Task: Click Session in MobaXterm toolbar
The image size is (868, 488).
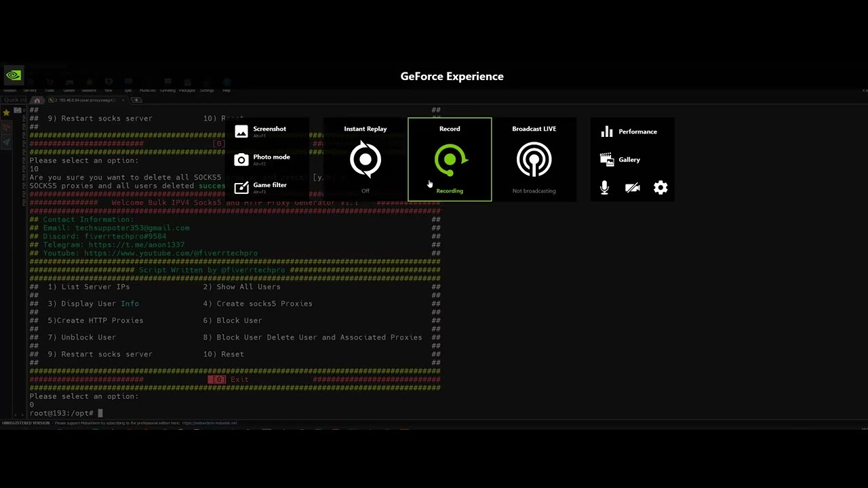Action: coord(9,87)
